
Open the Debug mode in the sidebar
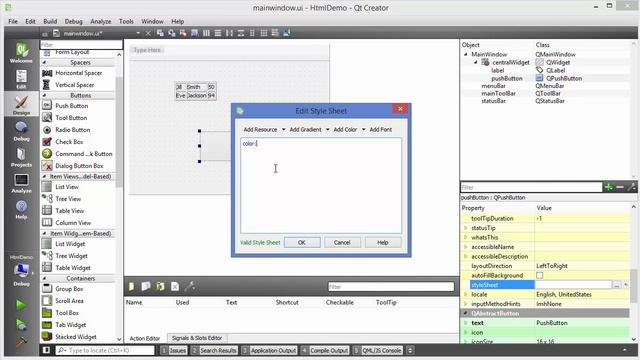coord(21,131)
